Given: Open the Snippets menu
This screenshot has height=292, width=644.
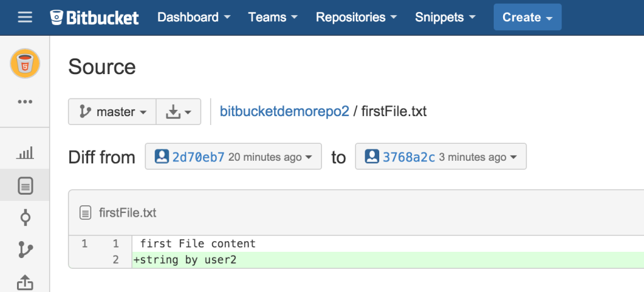Looking at the screenshot, I should click(x=445, y=18).
